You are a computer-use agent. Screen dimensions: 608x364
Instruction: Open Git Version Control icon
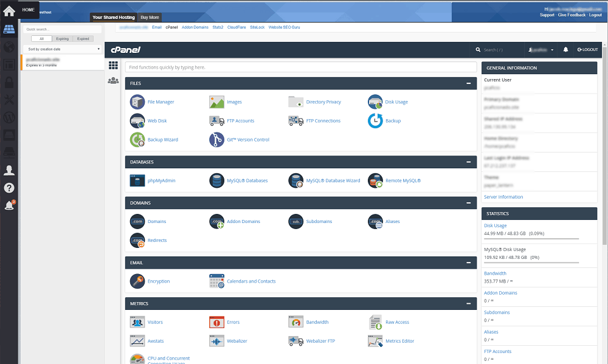point(217,140)
